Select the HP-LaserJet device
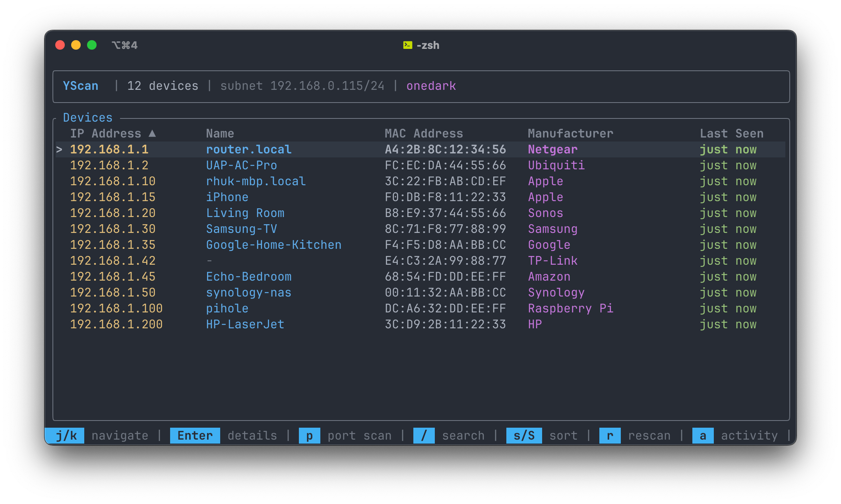The width and height of the screenshot is (841, 504). [x=245, y=324]
